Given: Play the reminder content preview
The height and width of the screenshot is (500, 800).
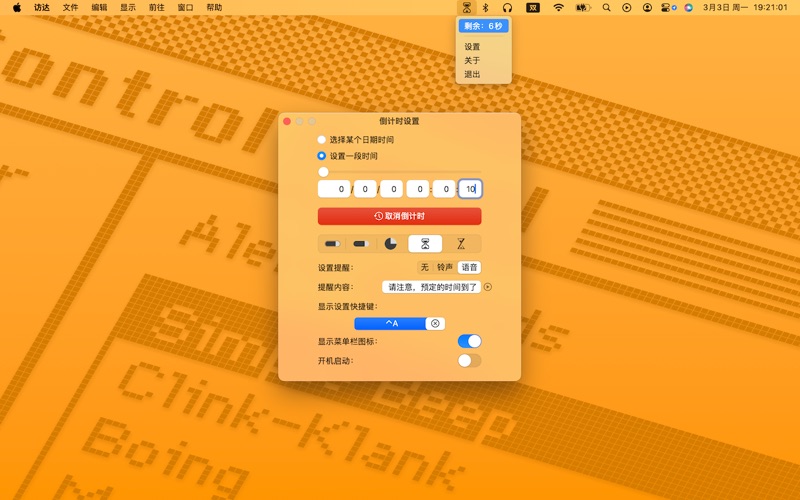Looking at the screenshot, I should click(x=488, y=287).
